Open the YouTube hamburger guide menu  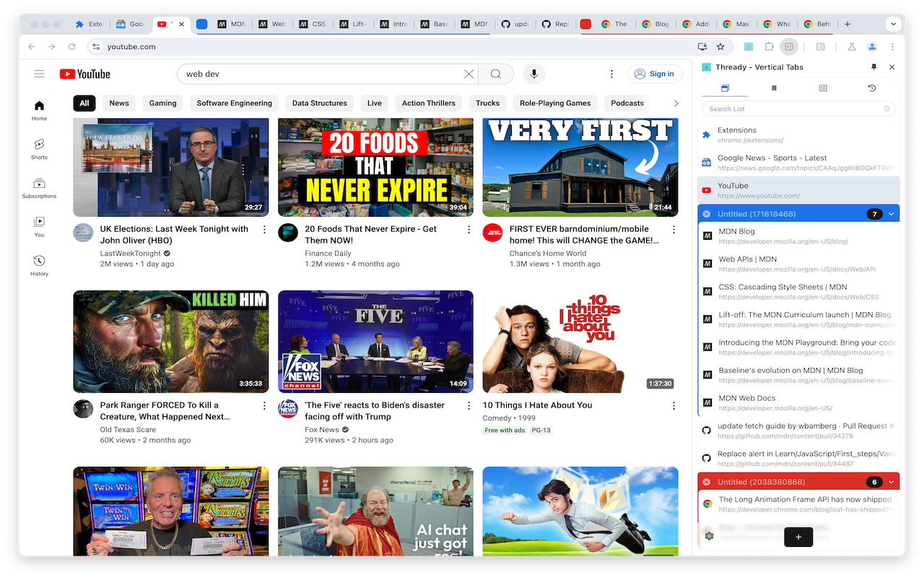pos(39,74)
